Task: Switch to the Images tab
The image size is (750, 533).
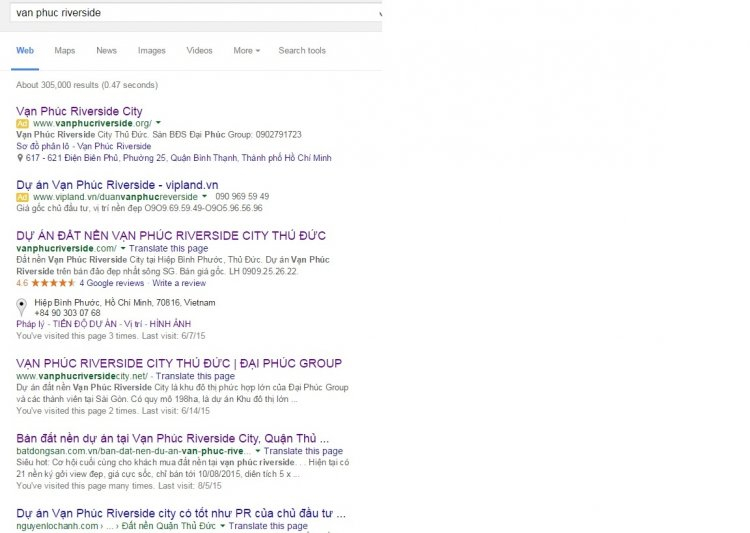Action: [x=152, y=50]
